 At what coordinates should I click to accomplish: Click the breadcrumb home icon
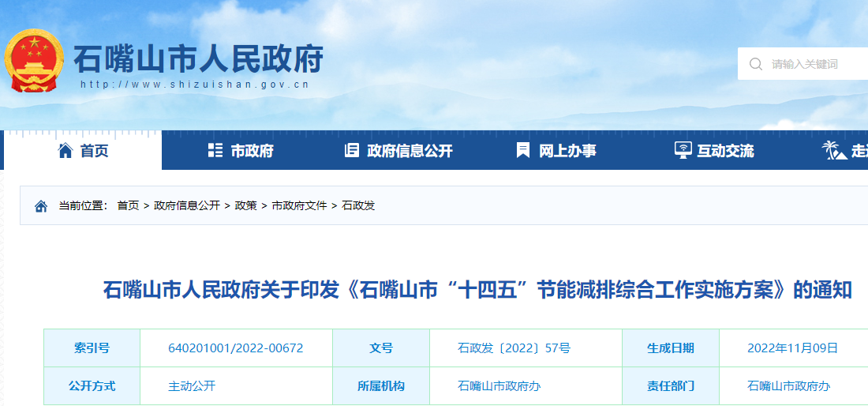[41, 206]
